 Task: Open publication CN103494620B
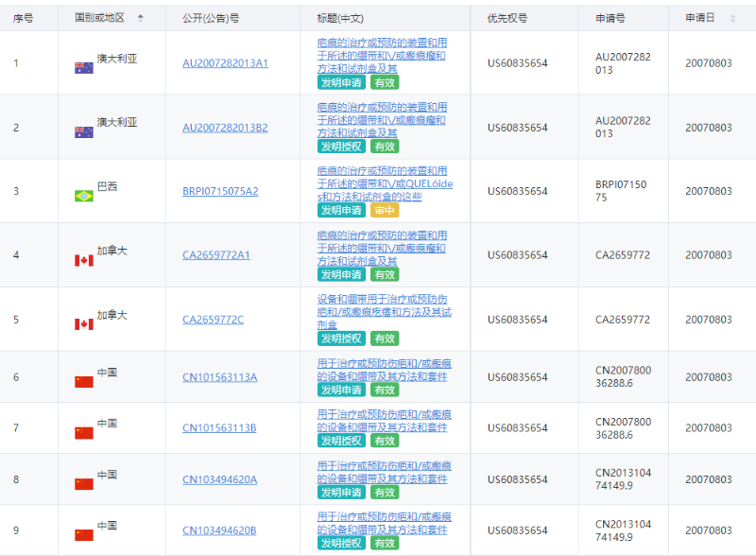219,530
